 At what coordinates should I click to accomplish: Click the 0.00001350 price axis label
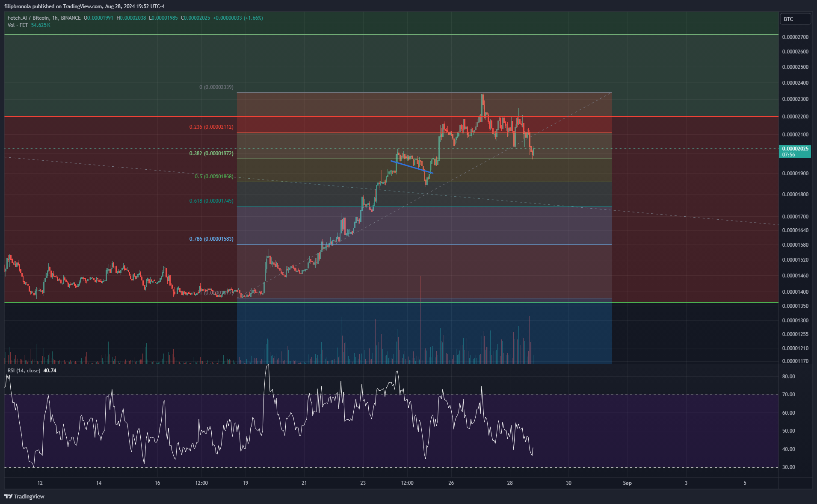pos(795,306)
